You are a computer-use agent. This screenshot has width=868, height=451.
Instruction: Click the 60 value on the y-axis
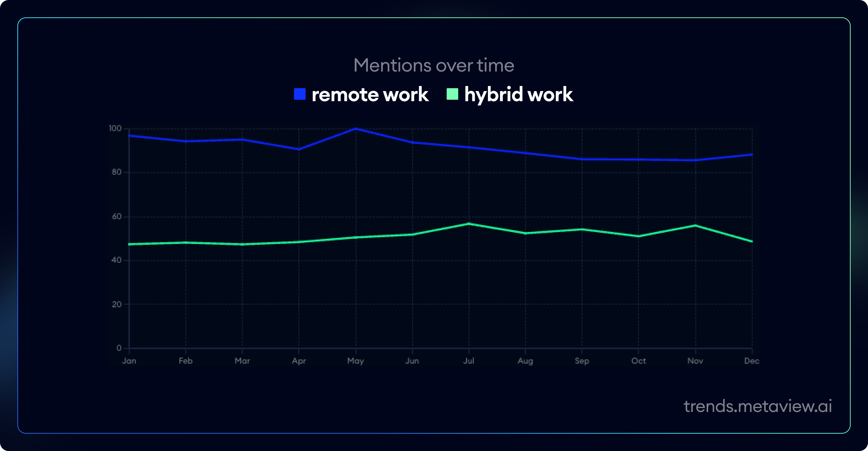116,216
